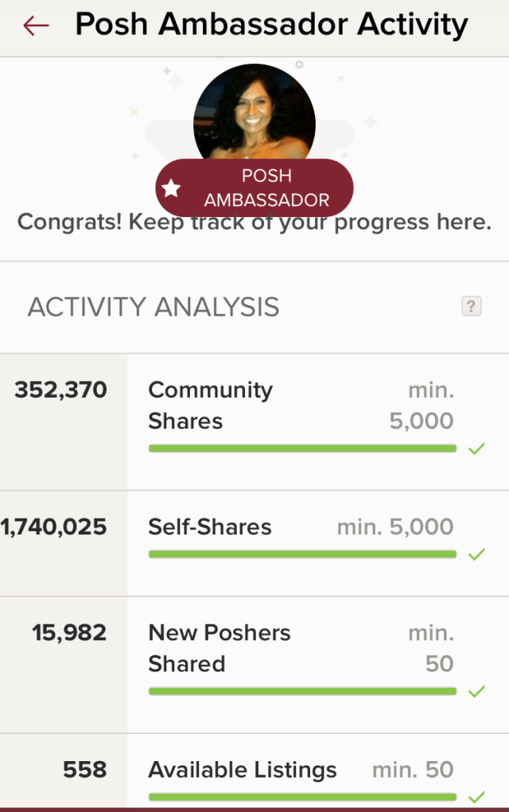The image size is (509, 812).
Task: Open the Activity Analysis help icon
Action: (472, 306)
